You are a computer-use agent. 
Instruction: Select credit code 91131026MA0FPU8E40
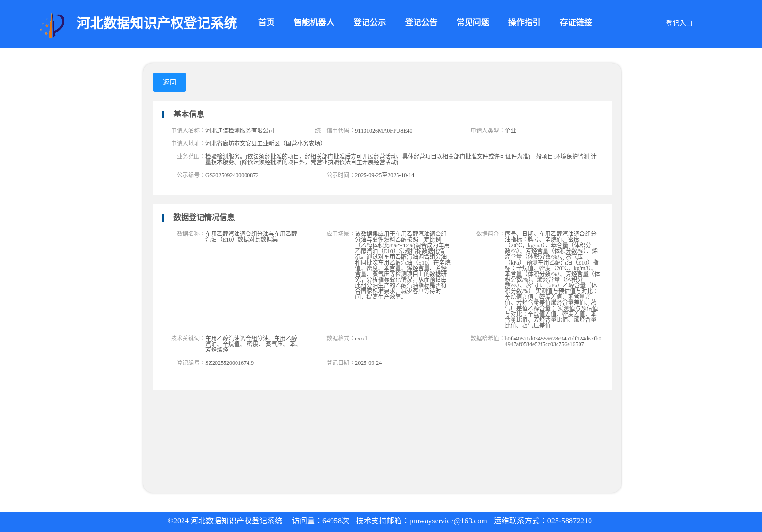pyautogui.click(x=384, y=131)
